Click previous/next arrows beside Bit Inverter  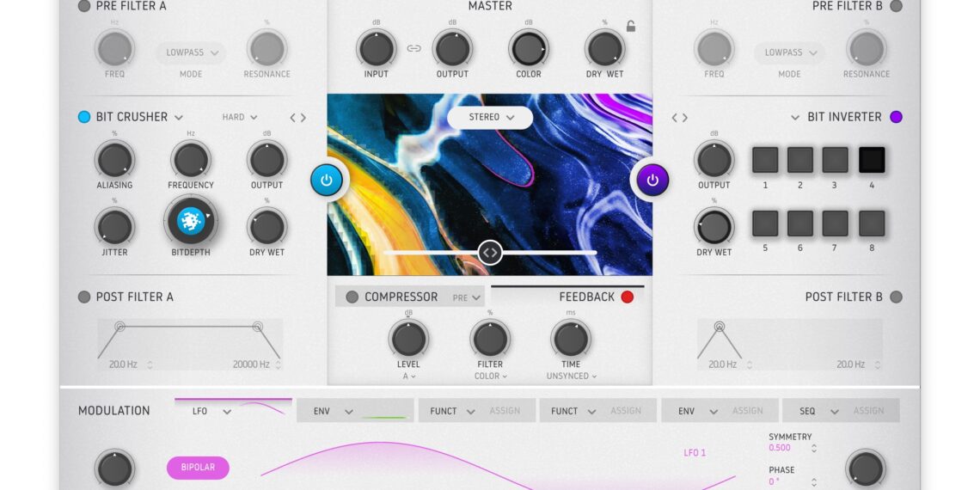(679, 118)
